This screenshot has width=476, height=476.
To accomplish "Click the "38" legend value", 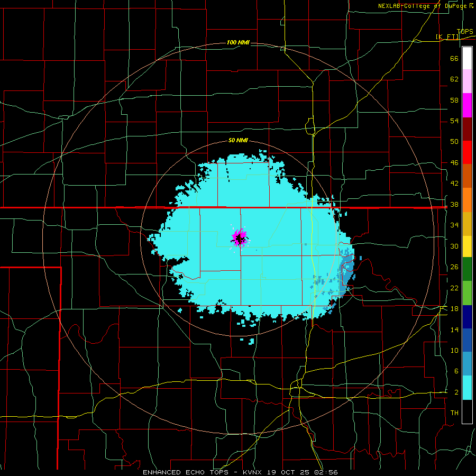I will (x=454, y=204).
